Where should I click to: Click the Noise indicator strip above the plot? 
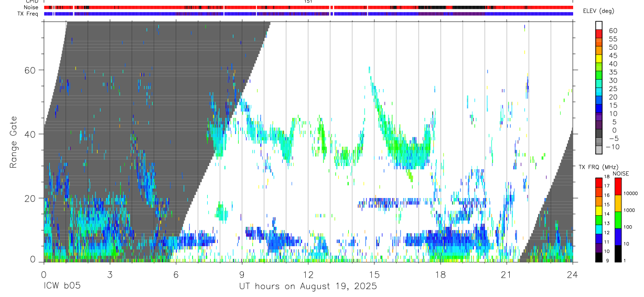point(308,7)
